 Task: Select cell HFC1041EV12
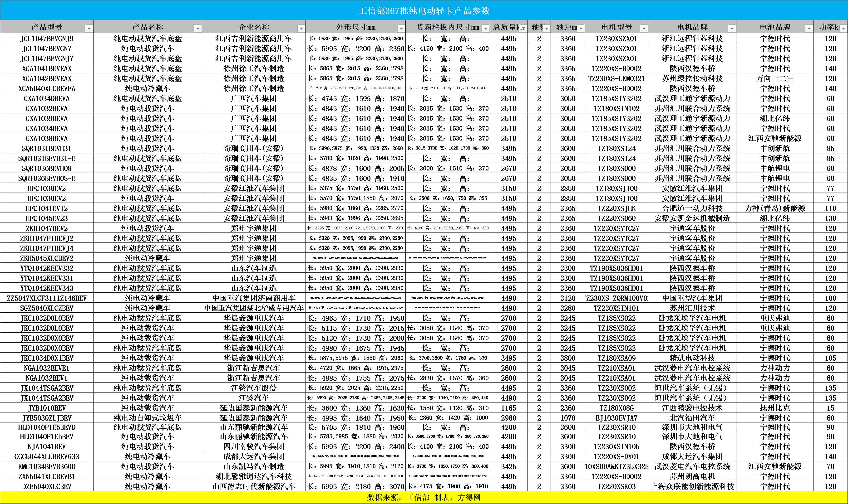click(x=47, y=208)
